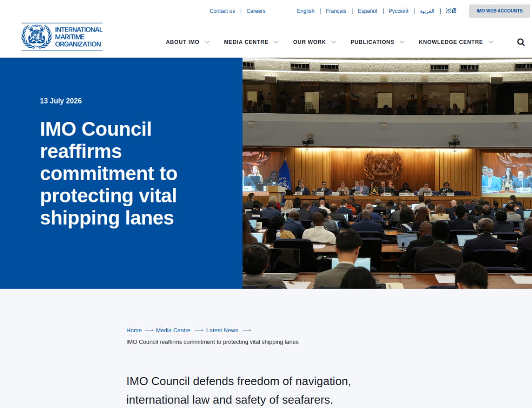Switch language to Arabic (العربية)
532x408 pixels.
coord(427,11)
